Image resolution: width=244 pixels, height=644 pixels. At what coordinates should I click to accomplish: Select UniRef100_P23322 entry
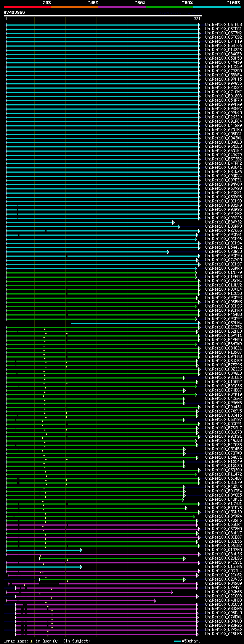pyautogui.click(x=223, y=87)
